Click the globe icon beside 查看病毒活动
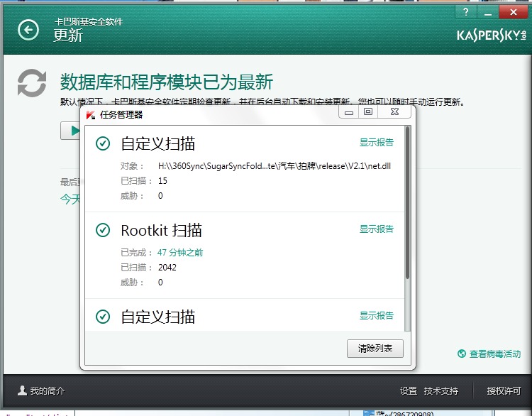This screenshot has width=532, height=416. [462, 354]
